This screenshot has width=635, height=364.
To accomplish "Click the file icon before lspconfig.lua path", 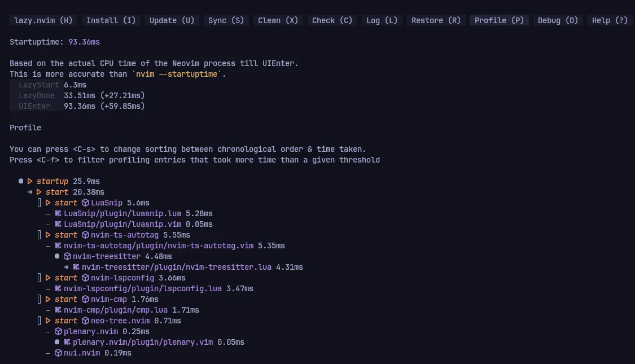I will tap(58, 288).
